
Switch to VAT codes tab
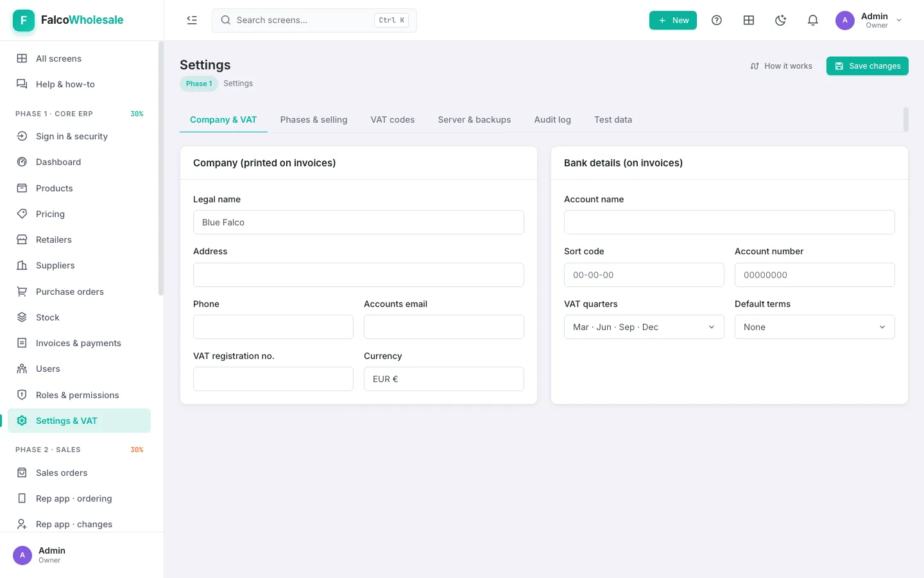pyautogui.click(x=393, y=119)
